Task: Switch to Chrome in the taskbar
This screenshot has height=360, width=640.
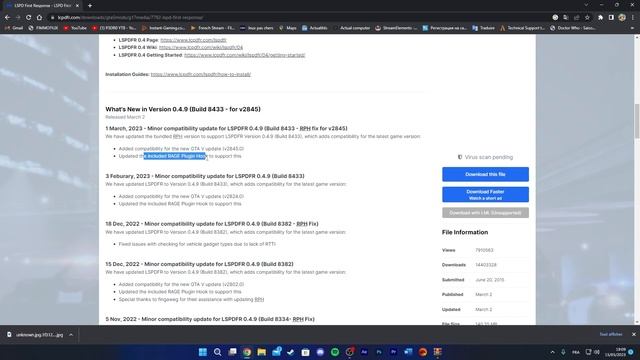Action: point(247,352)
